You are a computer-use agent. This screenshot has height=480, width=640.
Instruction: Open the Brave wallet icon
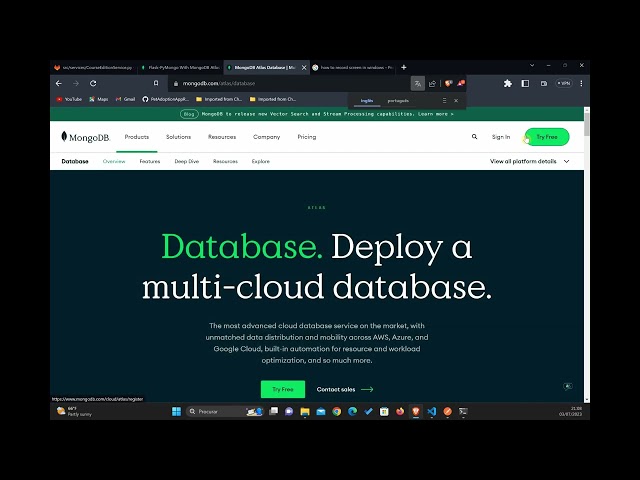[544, 83]
